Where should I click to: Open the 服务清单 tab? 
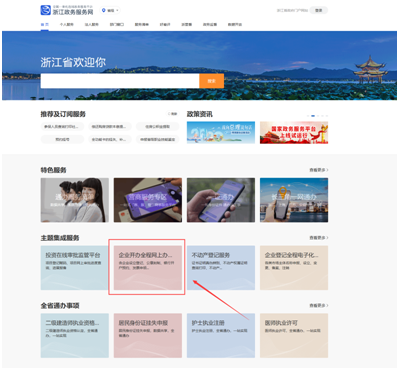(142, 24)
